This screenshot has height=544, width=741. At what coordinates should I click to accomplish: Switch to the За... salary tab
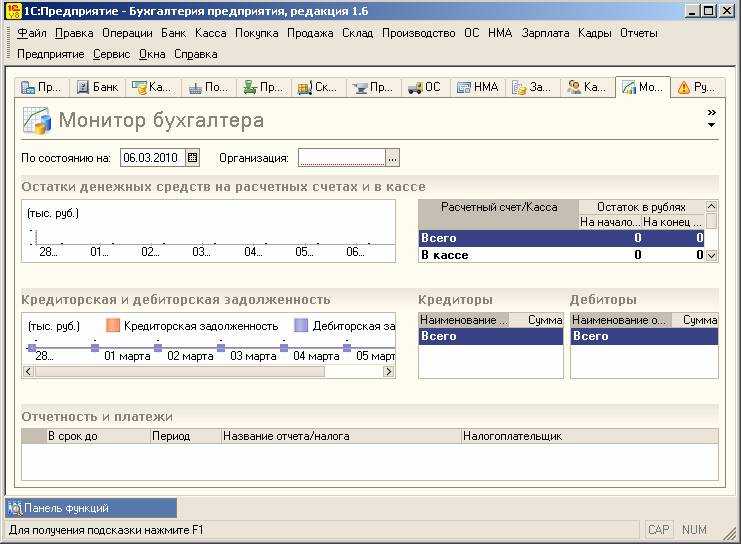tap(531, 87)
